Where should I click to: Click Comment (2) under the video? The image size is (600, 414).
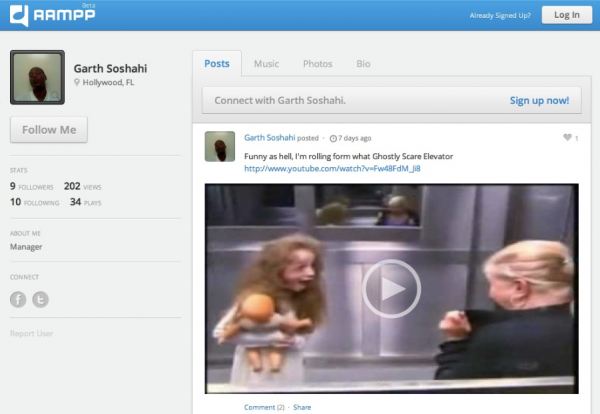click(x=264, y=407)
